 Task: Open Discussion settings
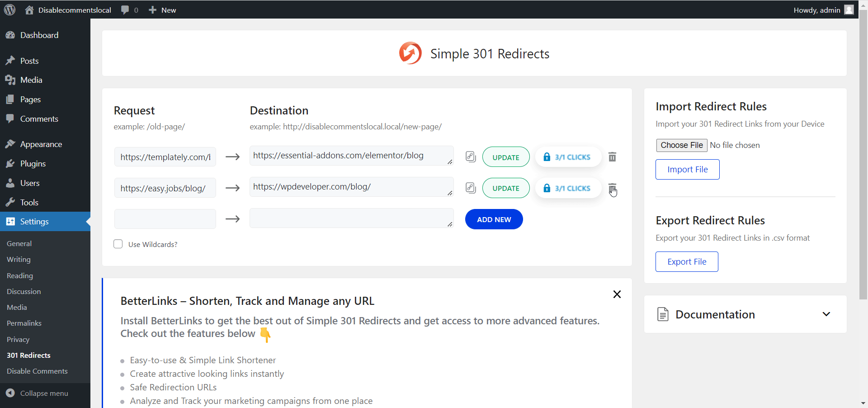coord(24,292)
